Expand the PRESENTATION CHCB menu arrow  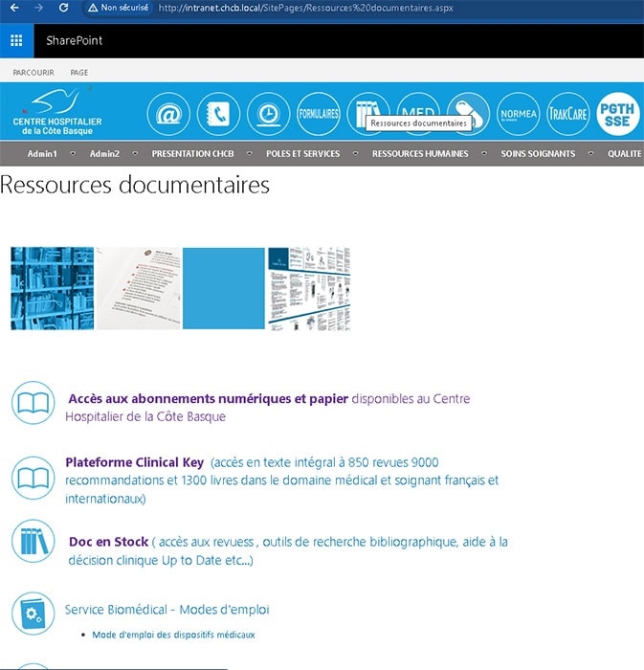pyautogui.click(x=250, y=153)
